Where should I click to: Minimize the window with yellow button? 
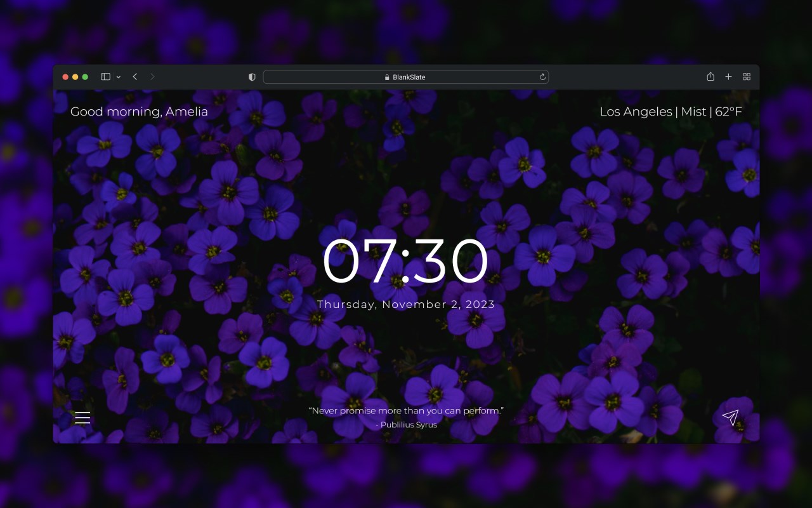(75, 77)
